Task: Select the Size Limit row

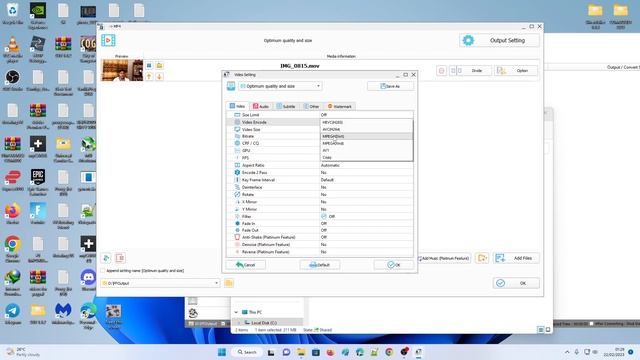Action: (320, 115)
